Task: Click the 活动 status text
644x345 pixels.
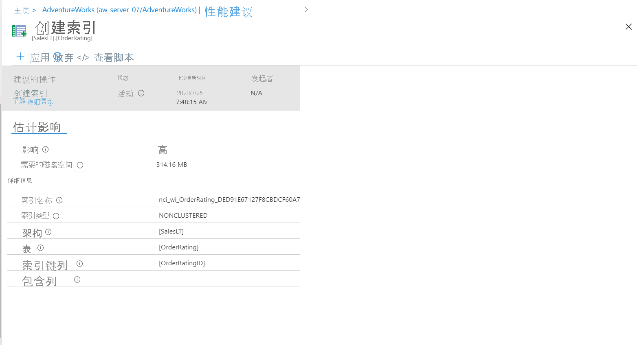Action: (125, 94)
